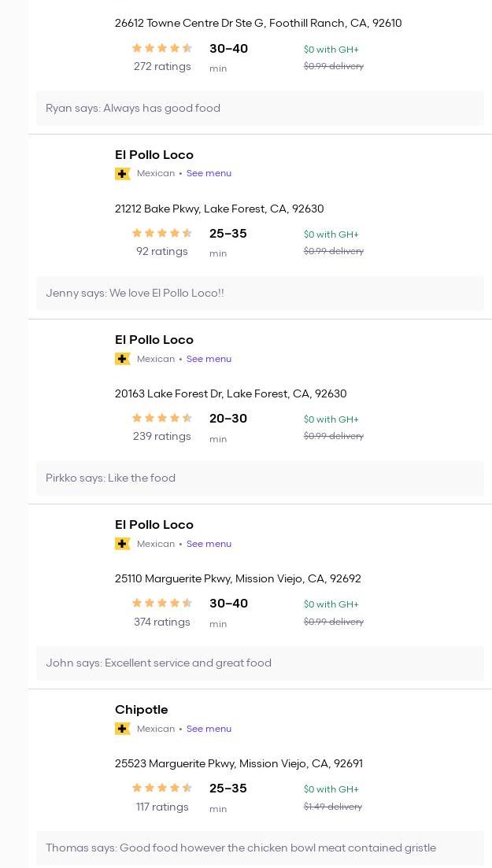Click Thomas's review about chicken bowl gristle
Screen dimensions: 492x868
tap(241, 848)
